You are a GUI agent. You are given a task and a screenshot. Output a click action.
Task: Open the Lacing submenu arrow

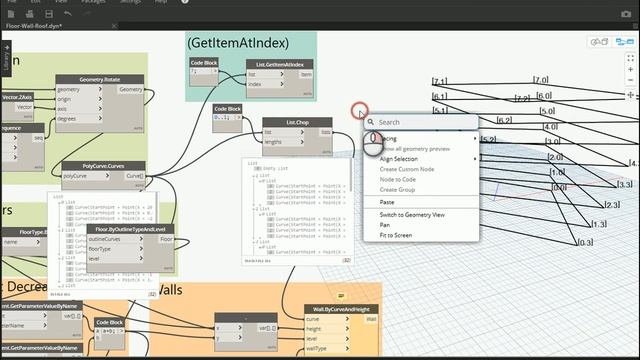475,139
